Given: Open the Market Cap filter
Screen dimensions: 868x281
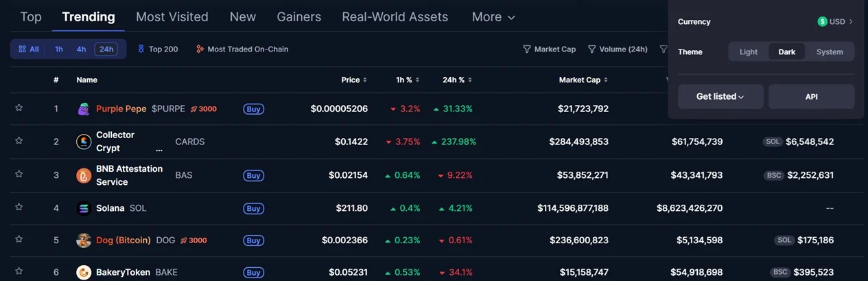Looking at the screenshot, I should [x=550, y=49].
